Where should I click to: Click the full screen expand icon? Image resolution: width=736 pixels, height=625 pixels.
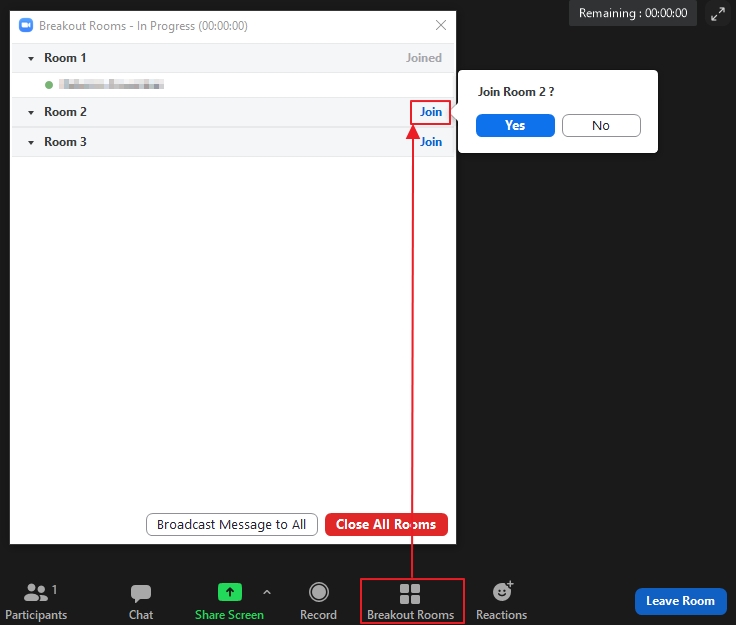(x=718, y=14)
